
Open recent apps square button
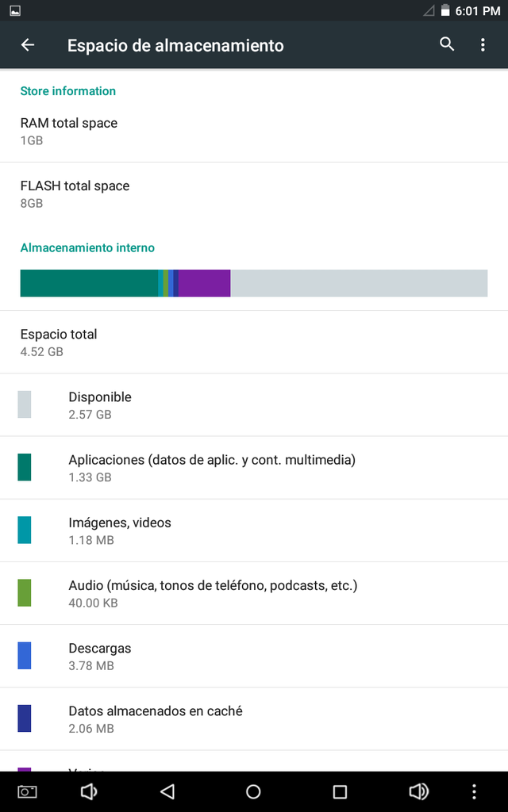coord(340,791)
